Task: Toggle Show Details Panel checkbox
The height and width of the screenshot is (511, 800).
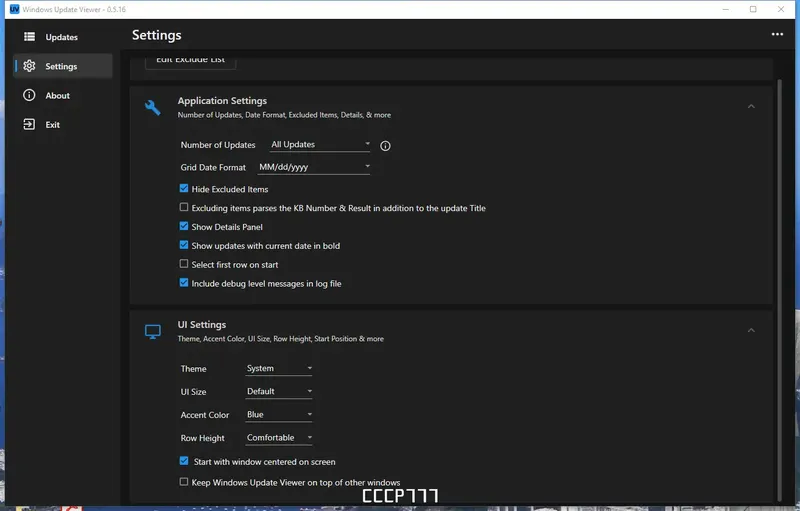Action: (x=184, y=227)
